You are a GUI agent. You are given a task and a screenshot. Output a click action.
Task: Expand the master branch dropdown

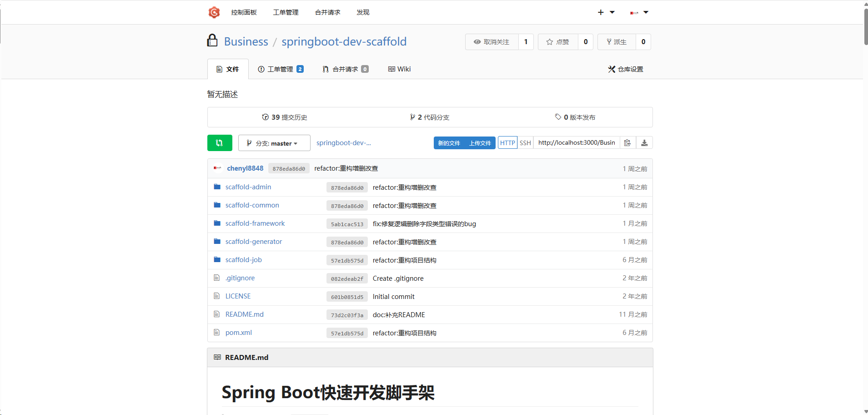pyautogui.click(x=274, y=143)
